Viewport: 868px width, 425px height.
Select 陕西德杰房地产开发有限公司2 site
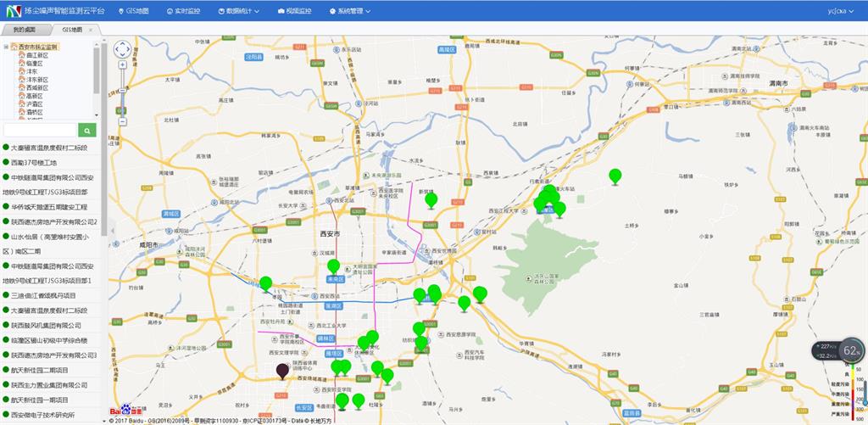coord(54,221)
